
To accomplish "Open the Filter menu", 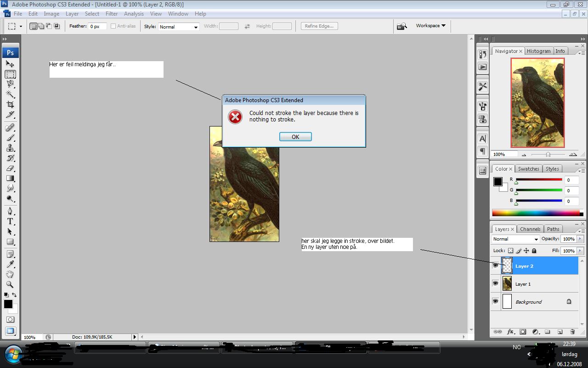I will 112,14.
